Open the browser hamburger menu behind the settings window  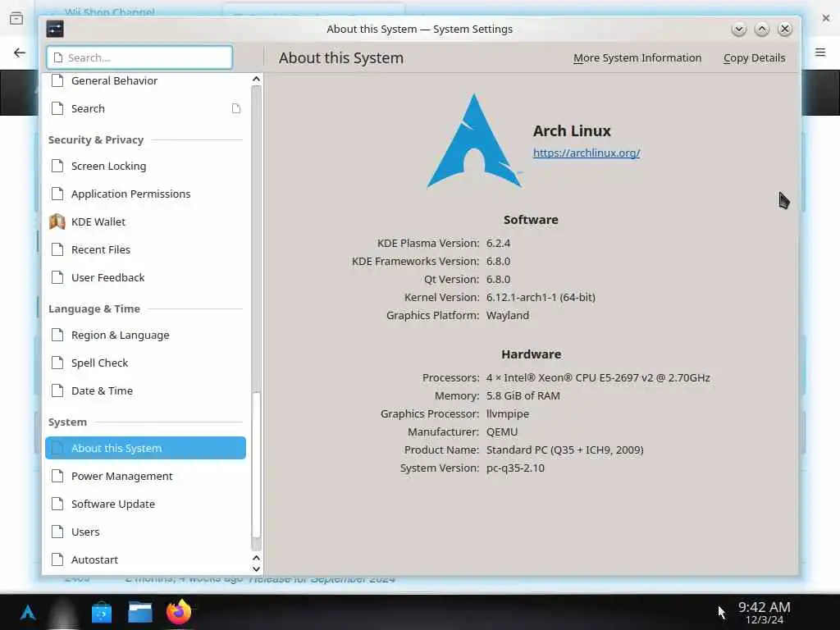click(820, 52)
